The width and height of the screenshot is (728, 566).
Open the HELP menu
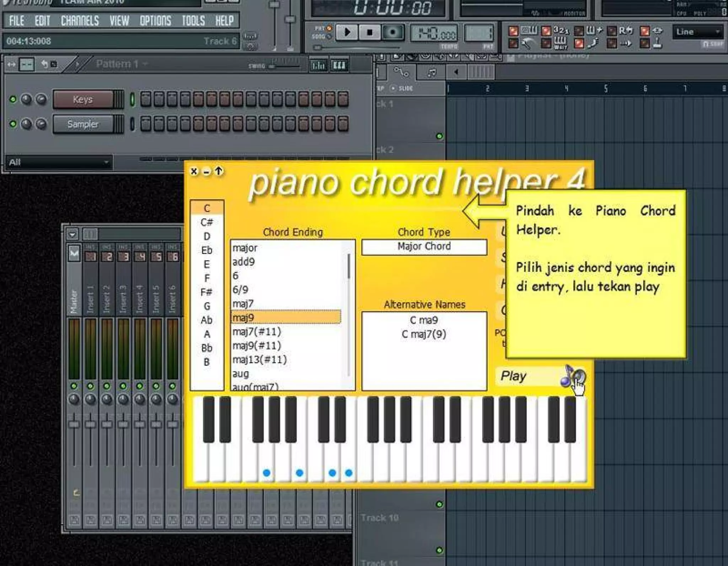click(224, 21)
